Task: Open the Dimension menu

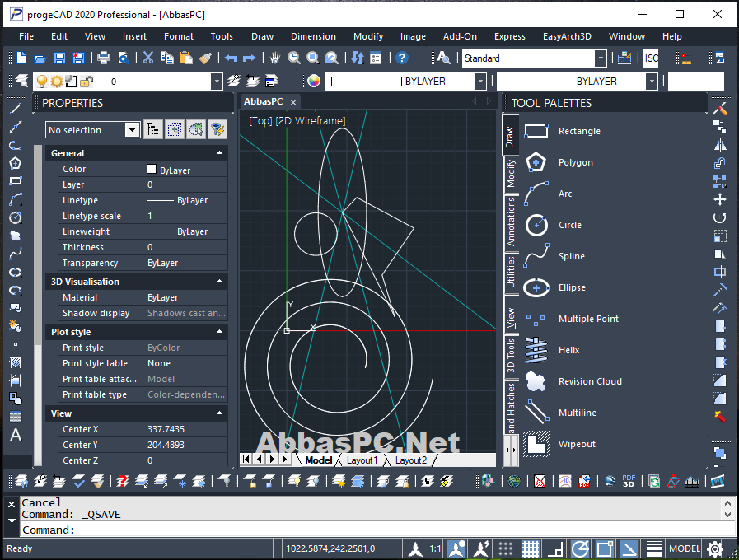Action: click(x=313, y=36)
